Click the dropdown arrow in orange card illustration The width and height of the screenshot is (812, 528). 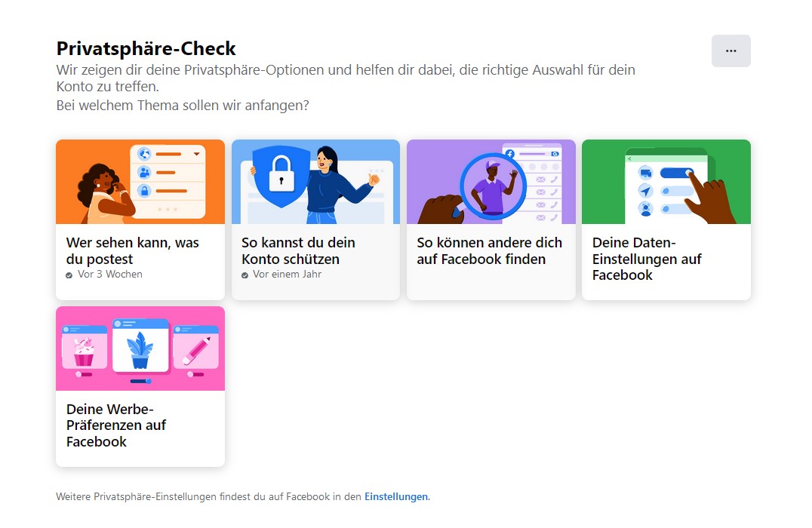click(x=197, y=154)
